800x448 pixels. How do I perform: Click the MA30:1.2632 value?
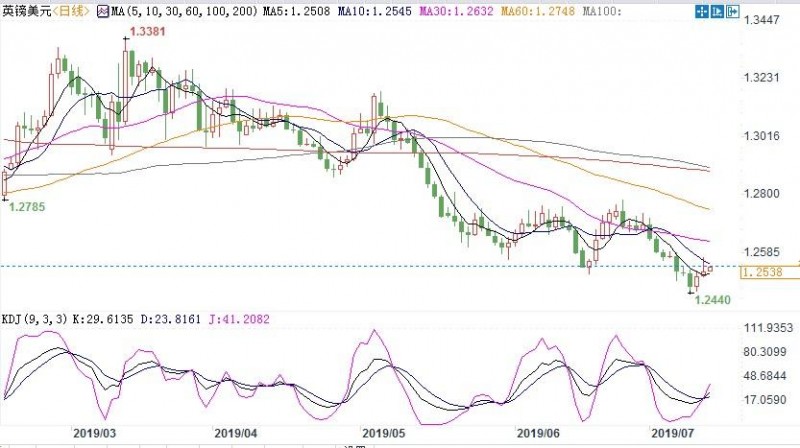coord(456,11)
